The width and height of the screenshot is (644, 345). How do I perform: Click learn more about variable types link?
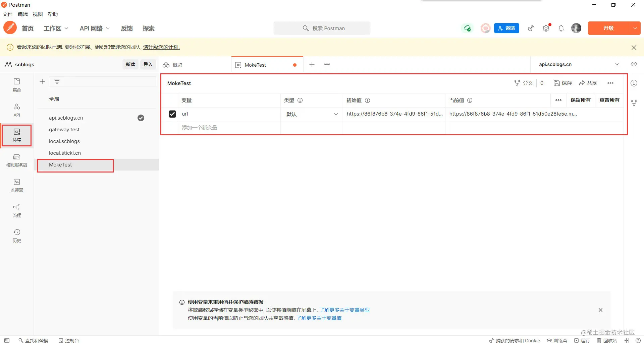point(344,310)
